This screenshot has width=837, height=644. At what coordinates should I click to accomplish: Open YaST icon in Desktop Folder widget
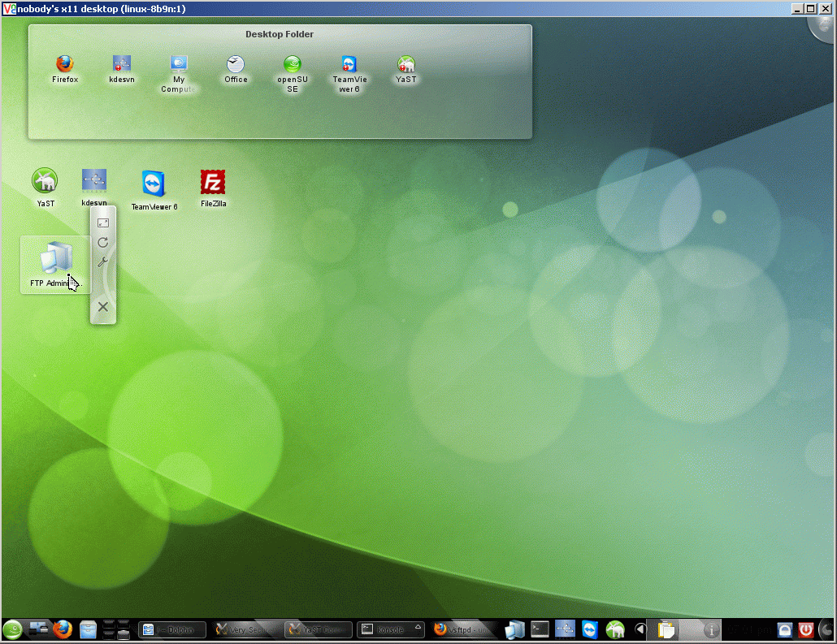tap(405, 69)
